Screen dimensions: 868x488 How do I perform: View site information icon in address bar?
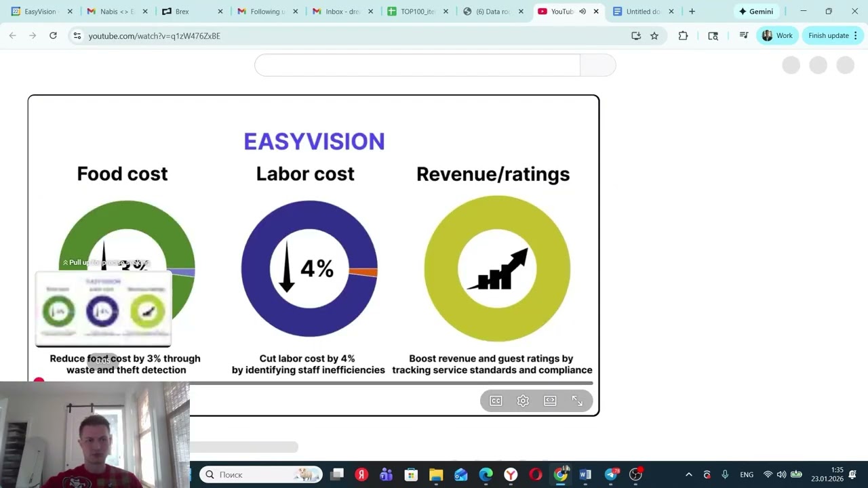[77, 36]
